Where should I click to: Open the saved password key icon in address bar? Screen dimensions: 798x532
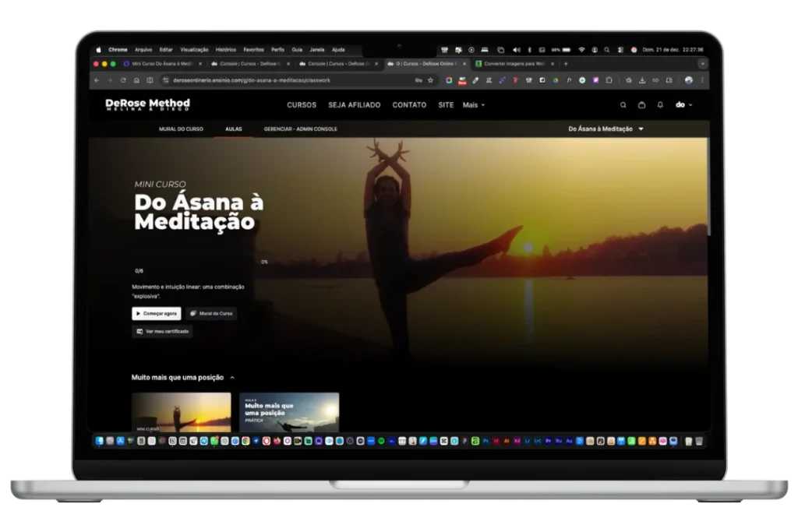418,80
